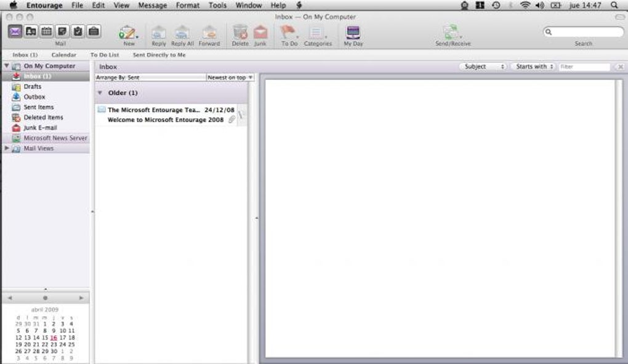Click the toolbar toggle pill in the title bar
This screenshot has width=628, height=364.
click(x=620, y=17)
